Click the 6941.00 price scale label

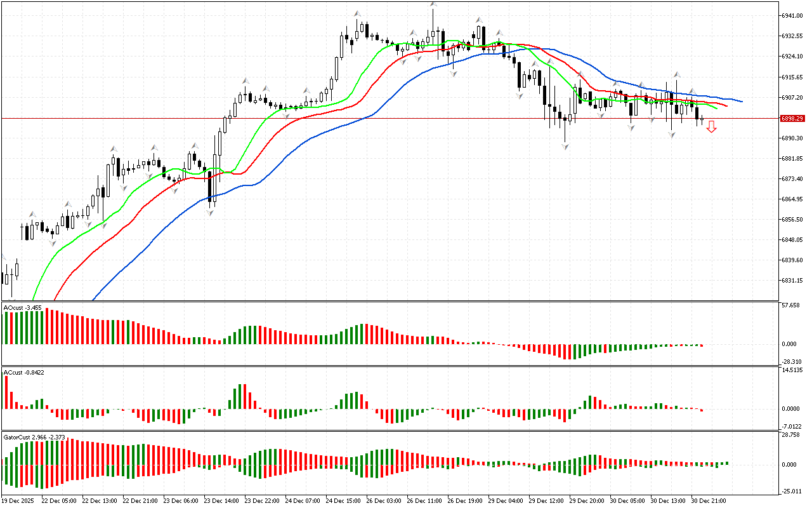pos(792,15)
